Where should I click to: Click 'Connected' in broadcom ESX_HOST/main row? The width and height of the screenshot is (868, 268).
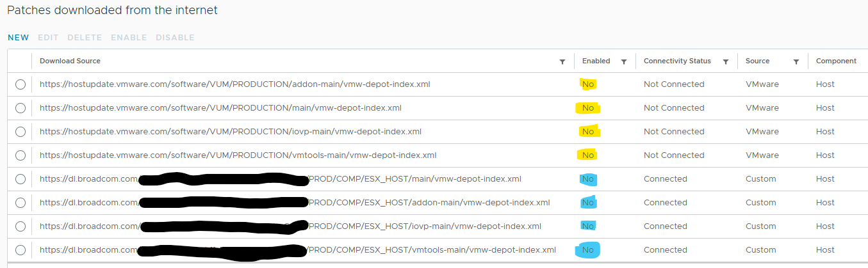click(666, 179)
